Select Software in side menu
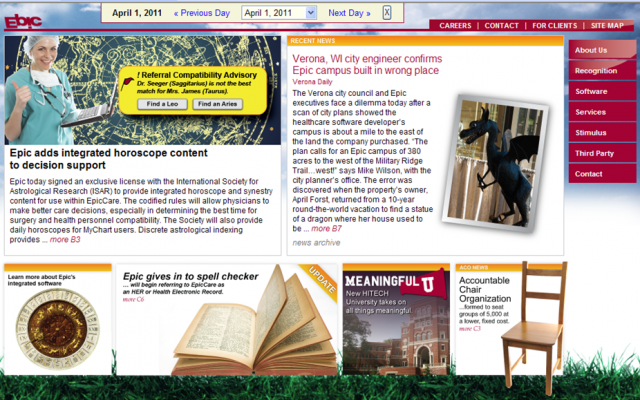This screenshot has height=400, width=640. [x=602, y=91]
